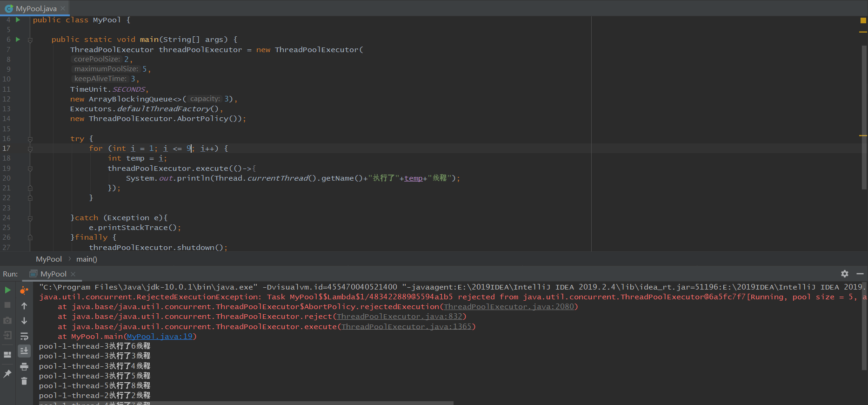Click the Stop process square icon

pyautogui.click(x=7, y=305)
